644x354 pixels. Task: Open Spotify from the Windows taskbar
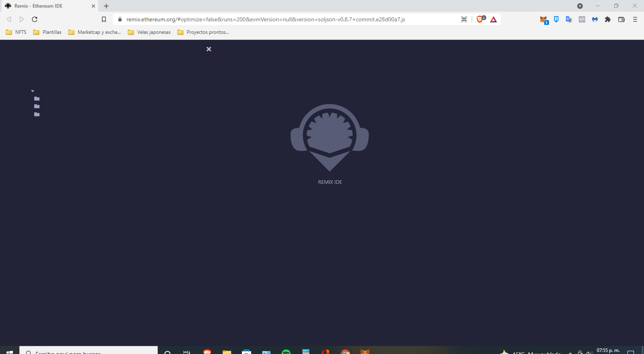[286, 352]
